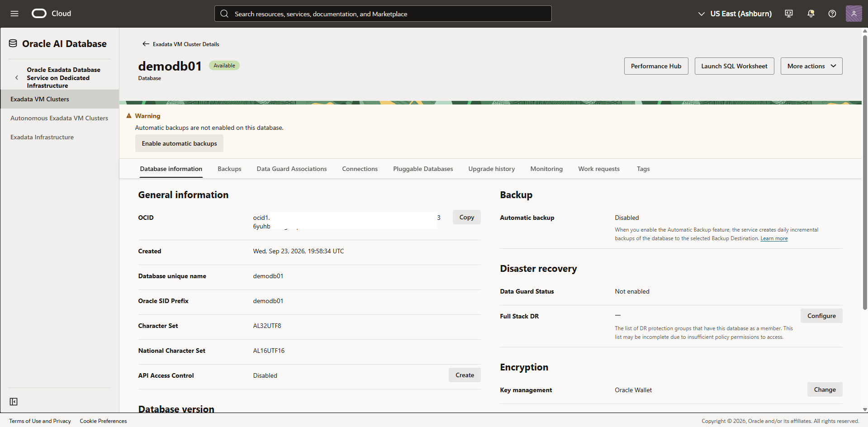This screenshot has height=427, width=868.
Task: Click the API Access Control 'Disabled' value
Action: 265,375
